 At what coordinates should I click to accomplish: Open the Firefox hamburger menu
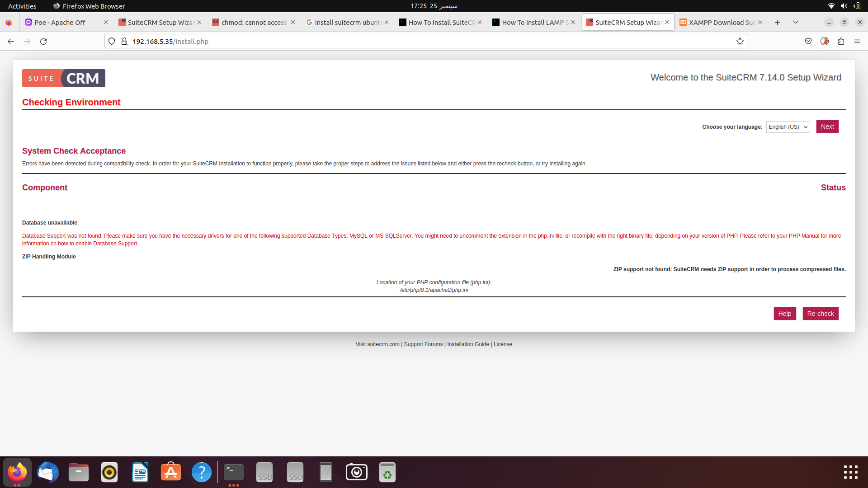click(x=857, y=41)
